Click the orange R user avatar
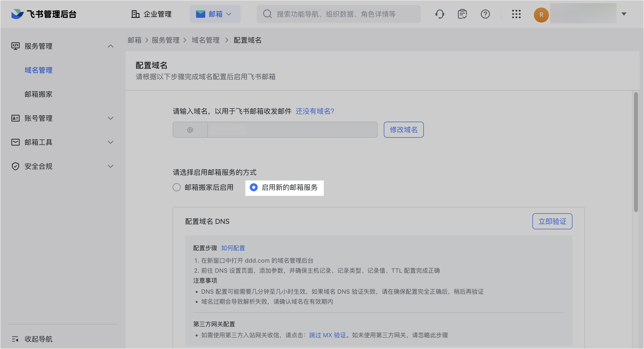This screenshot has height=349, width=644. click(x=541, y=15)
